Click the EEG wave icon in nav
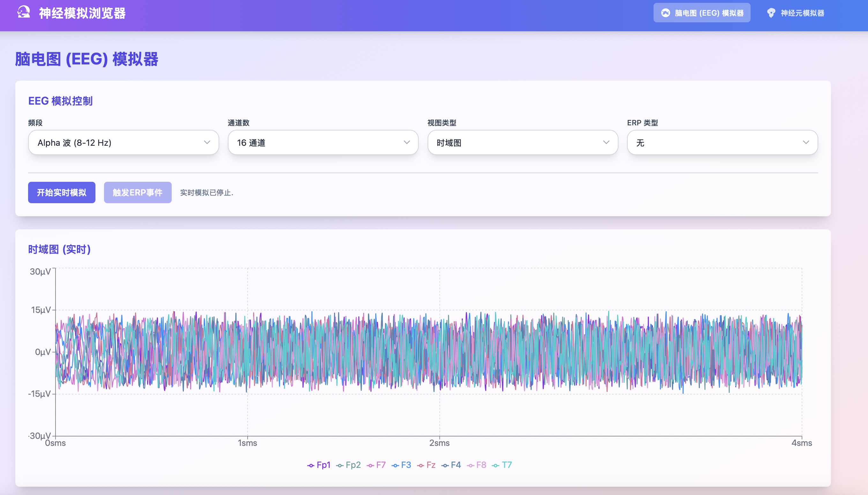The width and height of the screenshot is (868, 495). point(665,13)
